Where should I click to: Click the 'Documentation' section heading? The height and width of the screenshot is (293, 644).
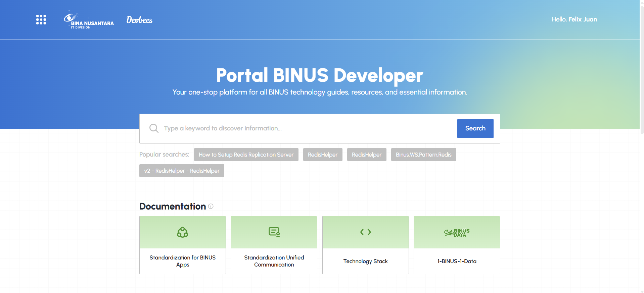(173, 206)
